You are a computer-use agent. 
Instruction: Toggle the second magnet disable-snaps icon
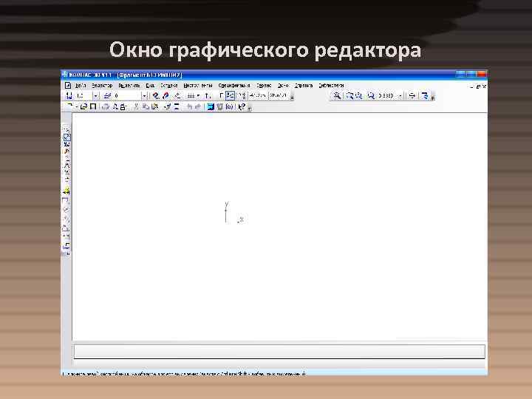click(x=166, y=96)
